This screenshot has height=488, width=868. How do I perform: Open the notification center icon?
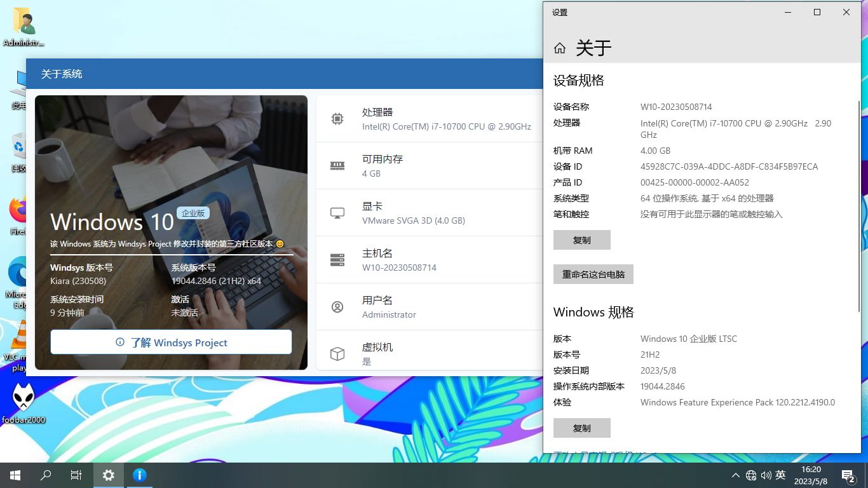point(848,475)
